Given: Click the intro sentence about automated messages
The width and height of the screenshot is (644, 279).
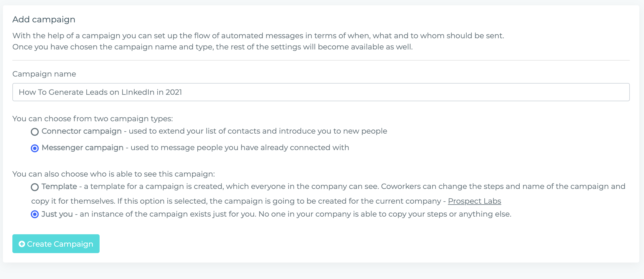Looking at the screenshot, I should click(258, 36).
